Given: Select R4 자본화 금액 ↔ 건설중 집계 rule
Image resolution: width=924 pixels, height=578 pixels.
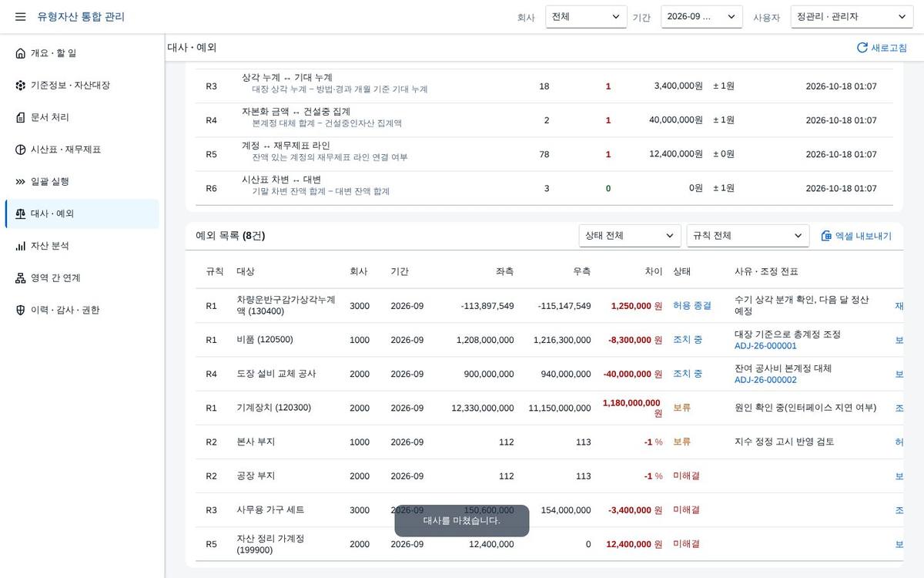Looking at the screenshot, I should point(544,120).
